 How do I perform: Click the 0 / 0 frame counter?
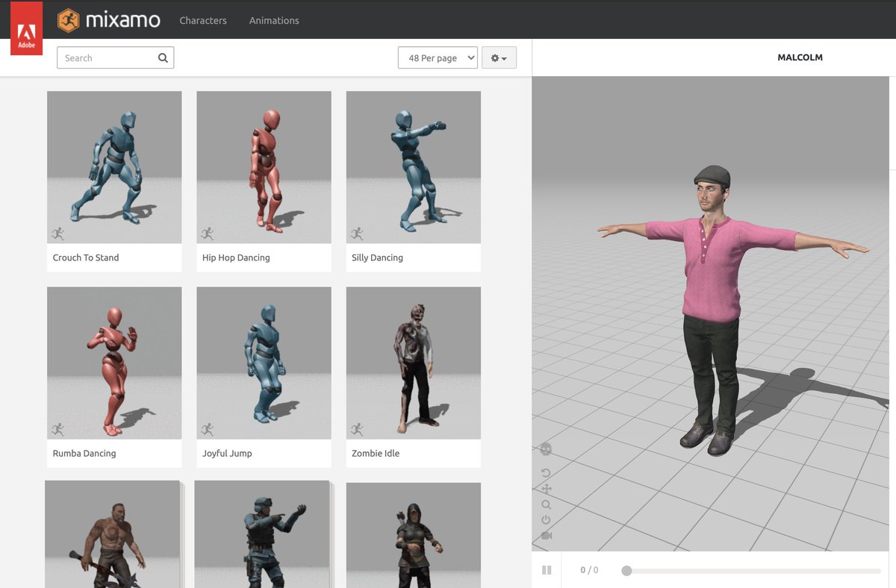tap(589, 570)
